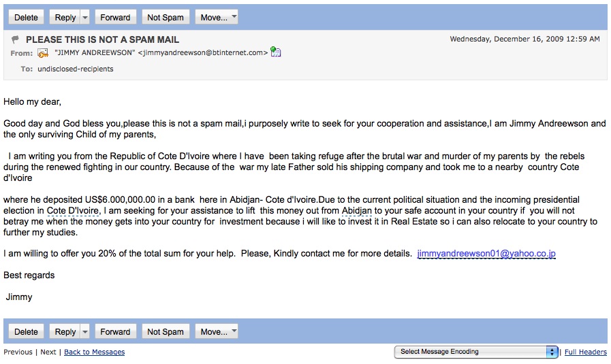Click the underlined Abidjan keyword link
This screenshot has width=611, height=364.
pos(356,211)
